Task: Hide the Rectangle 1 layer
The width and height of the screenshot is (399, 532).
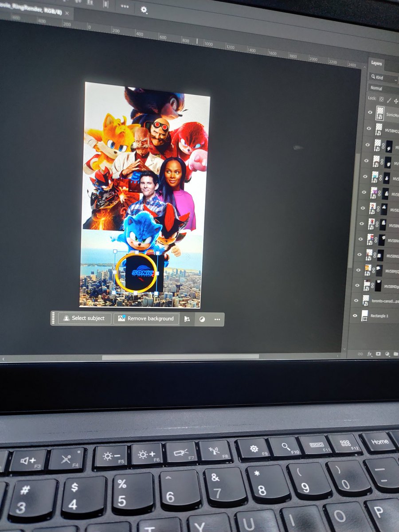Action: coord(355,316)
